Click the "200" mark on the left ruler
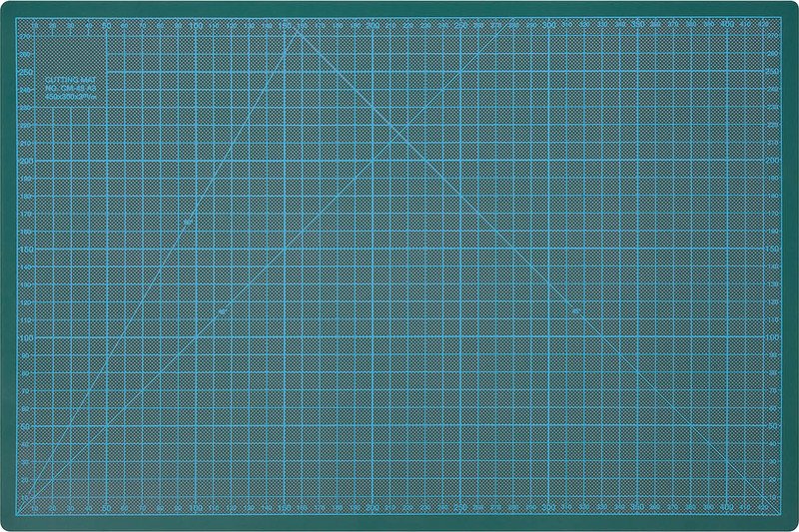Screen dimensions: 799x532 (x=27, y=161)
